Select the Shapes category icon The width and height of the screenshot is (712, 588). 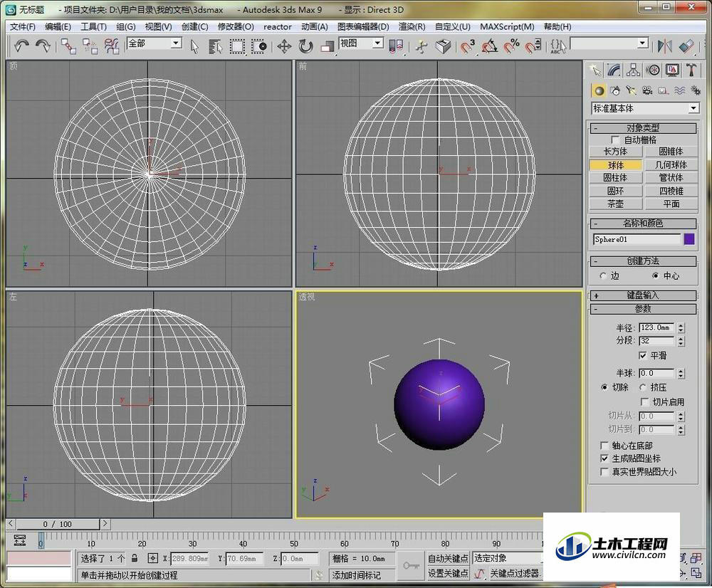[x=615, y=91]
